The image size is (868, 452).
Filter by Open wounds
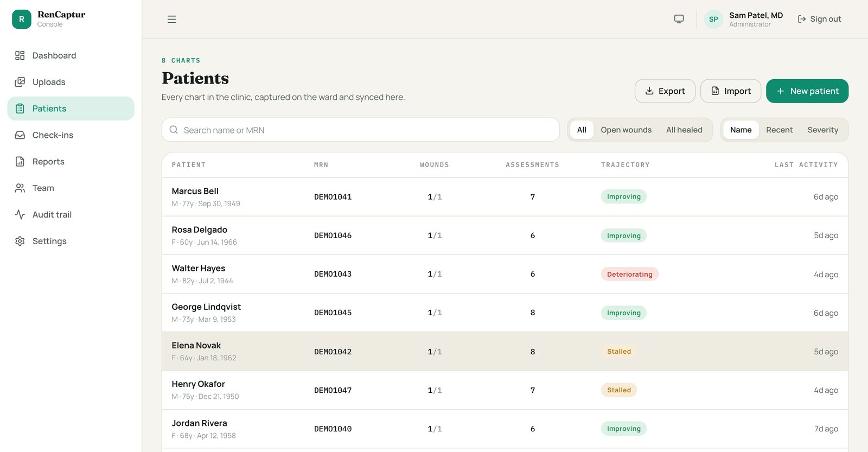click(626, 130)
